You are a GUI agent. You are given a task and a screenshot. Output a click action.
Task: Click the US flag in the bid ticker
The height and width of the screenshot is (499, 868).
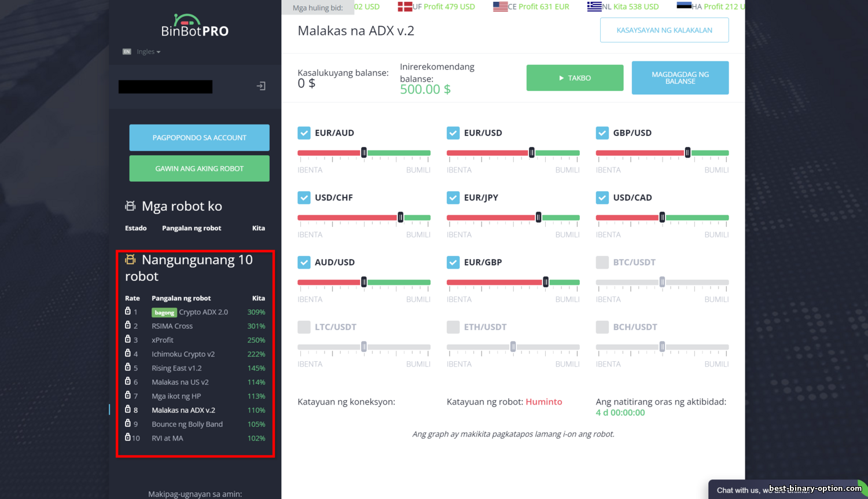click(x=501, y=6)
